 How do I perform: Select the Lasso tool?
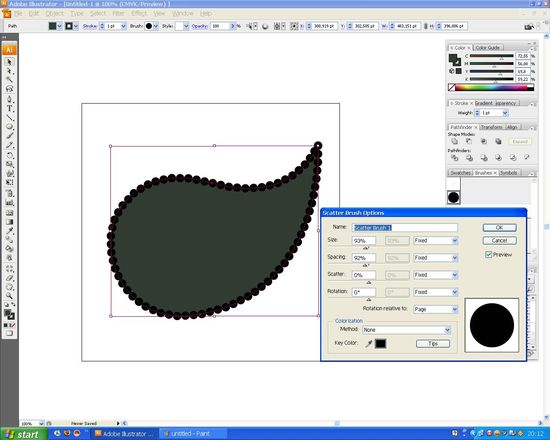click(9, 89)
